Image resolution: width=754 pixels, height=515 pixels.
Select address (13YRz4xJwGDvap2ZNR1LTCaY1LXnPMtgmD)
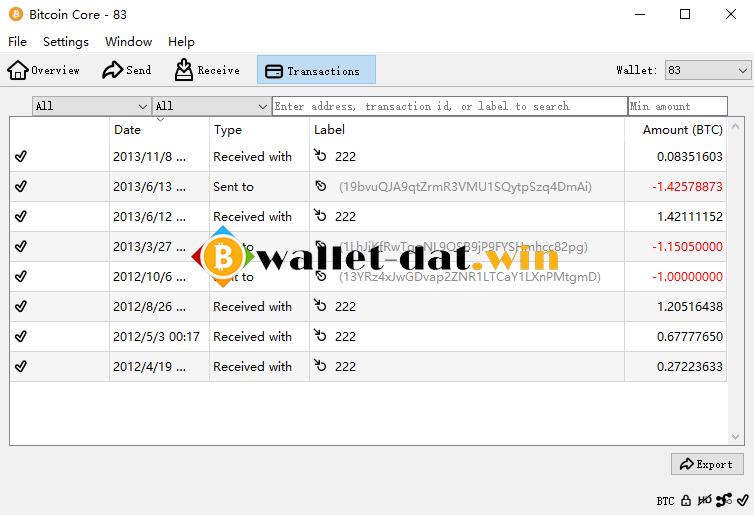470,276
